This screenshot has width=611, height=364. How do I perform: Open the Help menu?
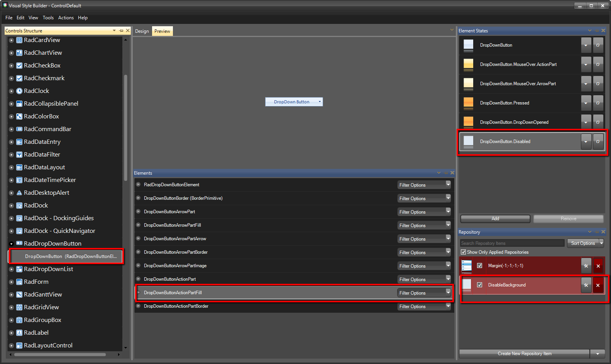click(x=83, y=18)
